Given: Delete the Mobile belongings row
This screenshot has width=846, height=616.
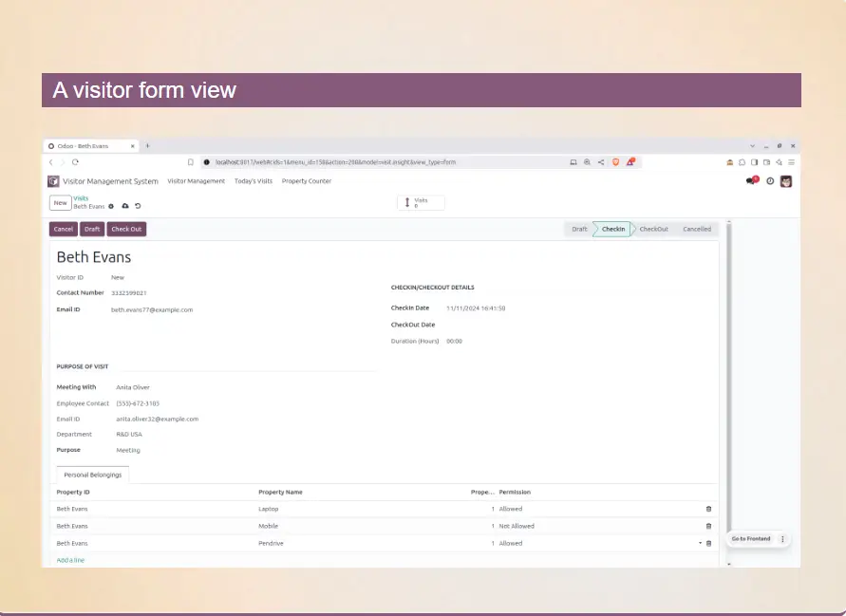Looking at the screenshot, I should coord(708,526).
